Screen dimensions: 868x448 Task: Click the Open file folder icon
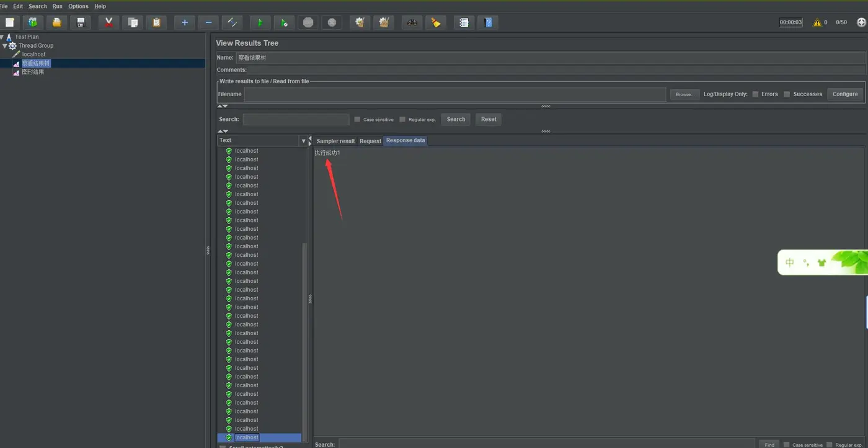[x=56, y=22]
